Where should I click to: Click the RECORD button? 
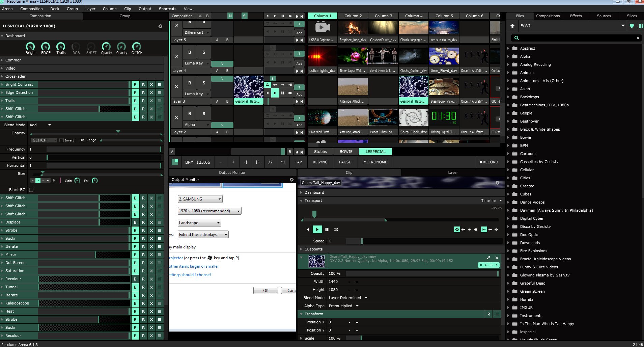pos(488,162)
